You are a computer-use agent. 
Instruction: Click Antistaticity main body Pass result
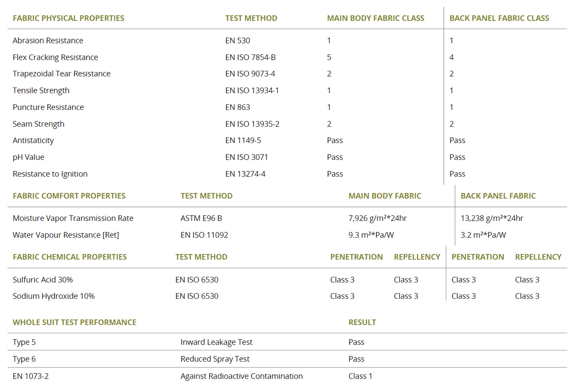click(335, 140)
